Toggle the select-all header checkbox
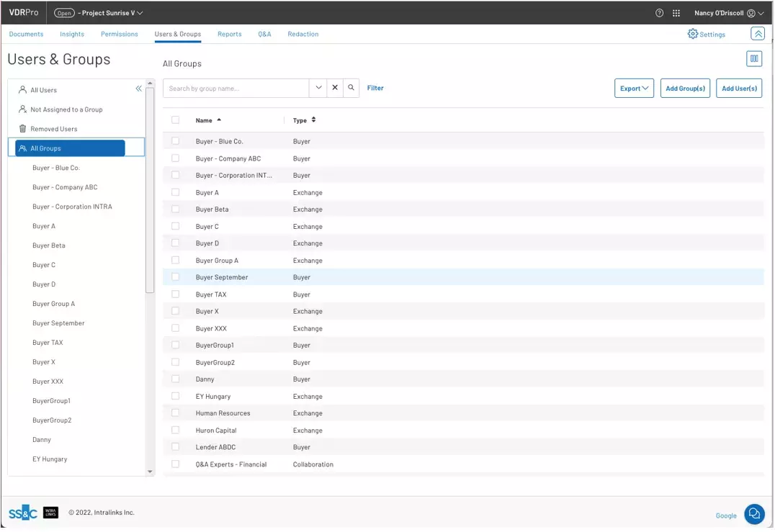 175,120
